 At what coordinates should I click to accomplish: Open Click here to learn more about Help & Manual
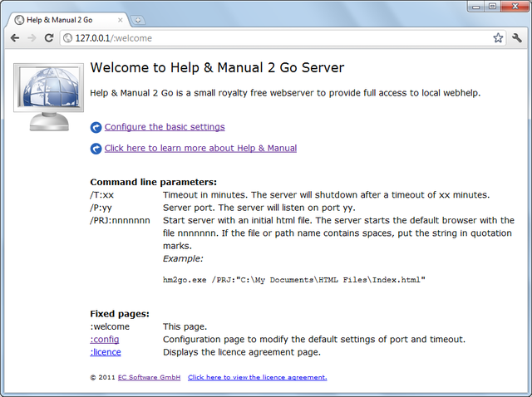200,148
